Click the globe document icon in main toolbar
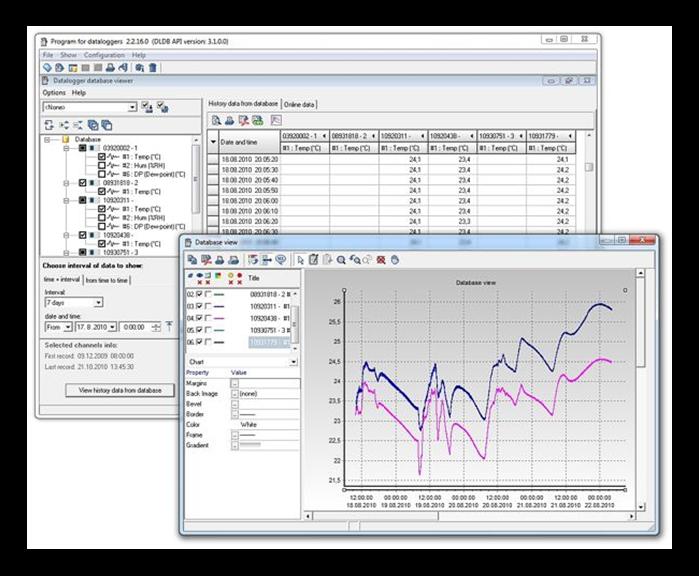Screen dimensions: 699x576 tap(60, 68)
